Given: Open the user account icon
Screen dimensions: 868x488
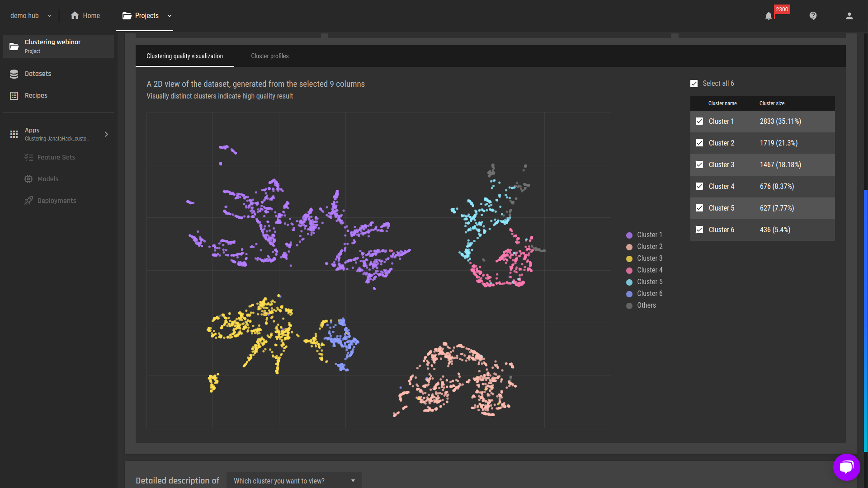Looking at the screenshot, I should (x=849, y=16).
